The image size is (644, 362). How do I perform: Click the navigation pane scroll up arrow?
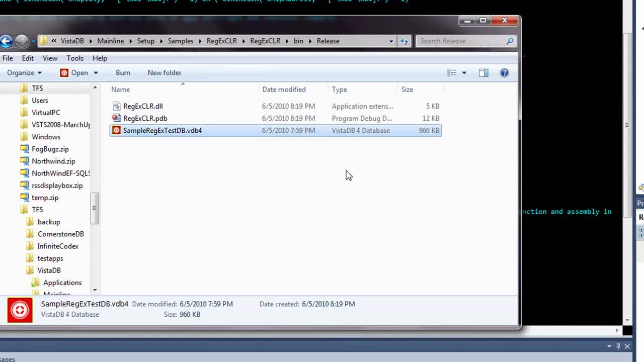coord(95,88)
